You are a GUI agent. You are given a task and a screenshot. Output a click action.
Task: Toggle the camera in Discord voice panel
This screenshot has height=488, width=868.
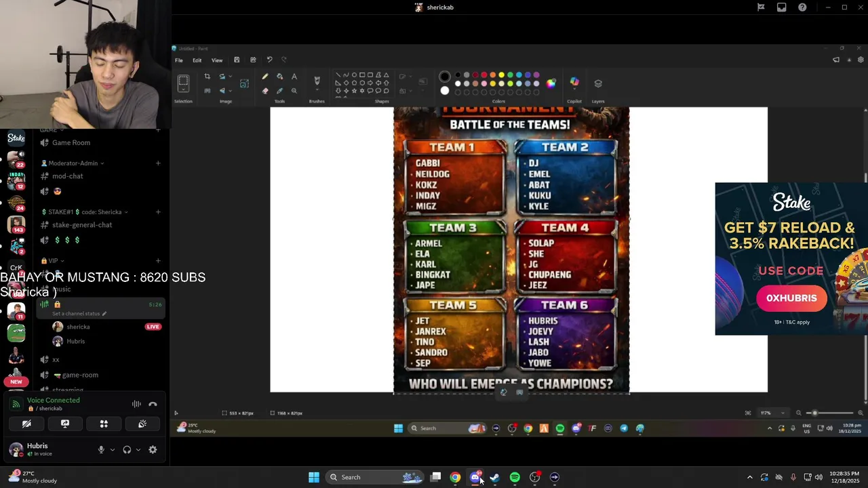tap(26, 424)
